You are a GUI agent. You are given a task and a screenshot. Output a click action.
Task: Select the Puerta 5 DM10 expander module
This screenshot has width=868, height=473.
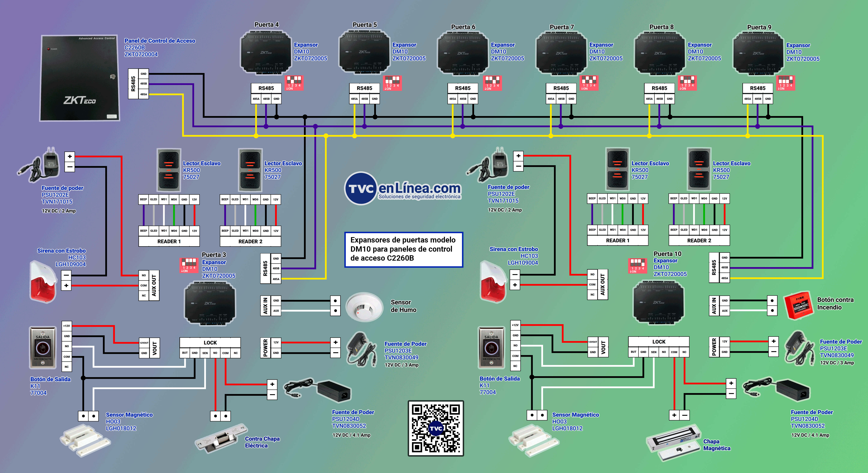pos(364,52)
